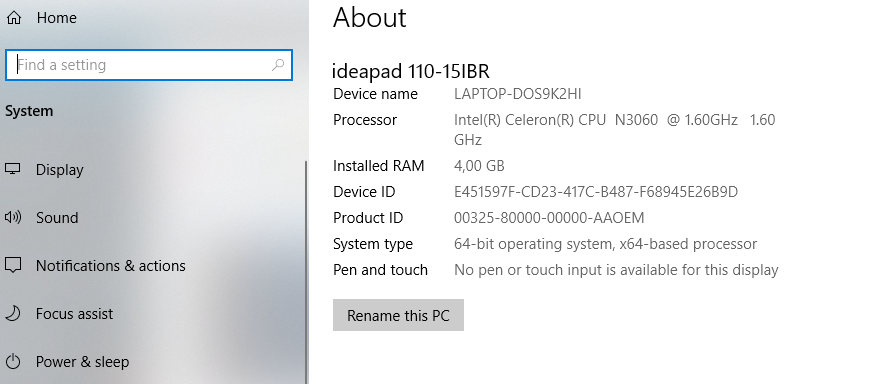Click the Device ID value text
Viewport: 875px width, 384px height.
[596, 192]
